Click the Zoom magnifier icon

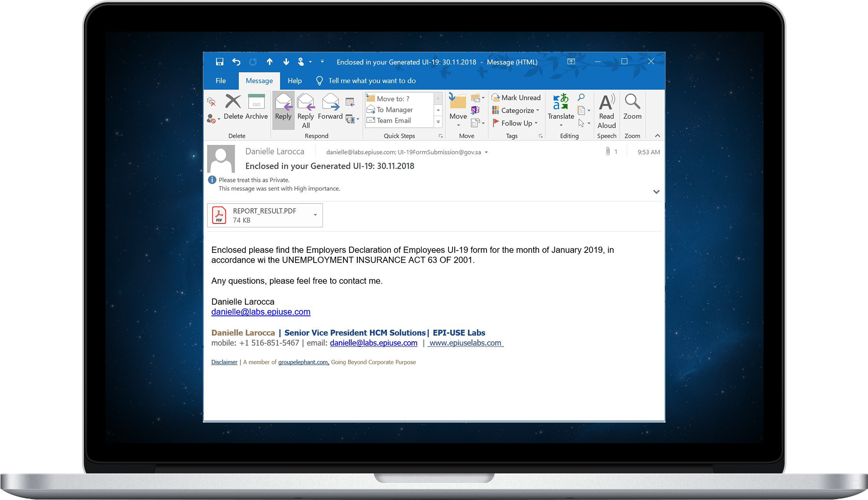tap(632, 102)
